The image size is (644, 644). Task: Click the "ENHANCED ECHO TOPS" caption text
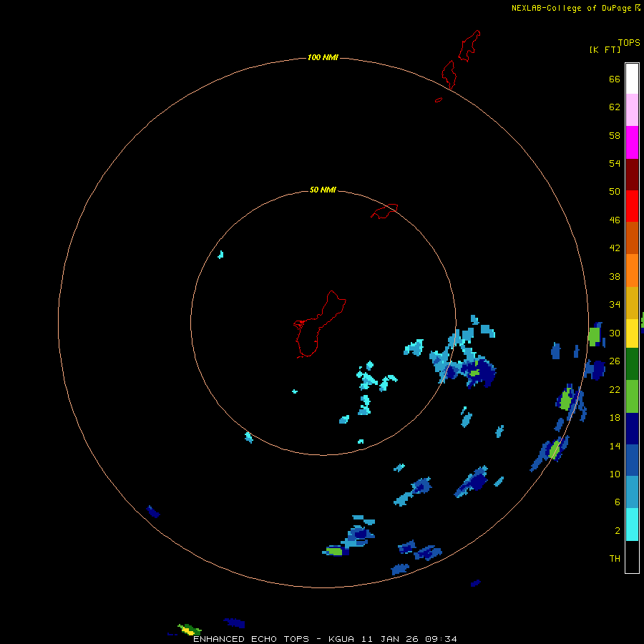pyautogui.click(x=251, y=639)
